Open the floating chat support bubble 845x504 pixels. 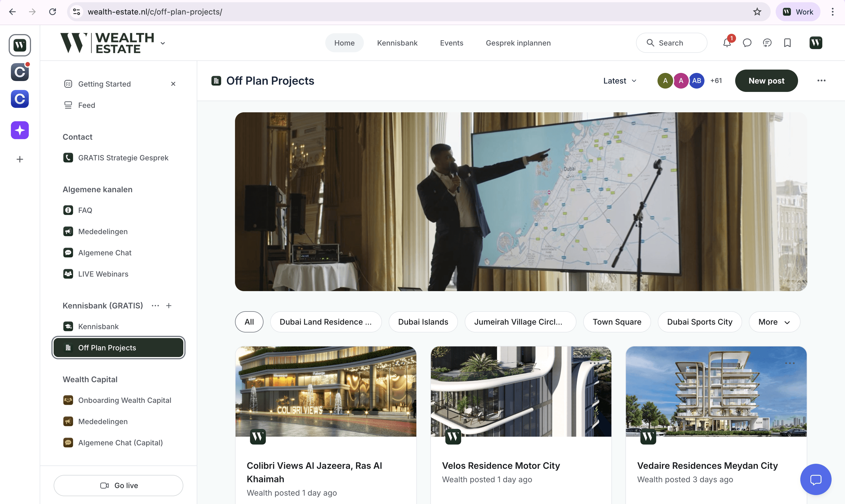click(815, 479)
